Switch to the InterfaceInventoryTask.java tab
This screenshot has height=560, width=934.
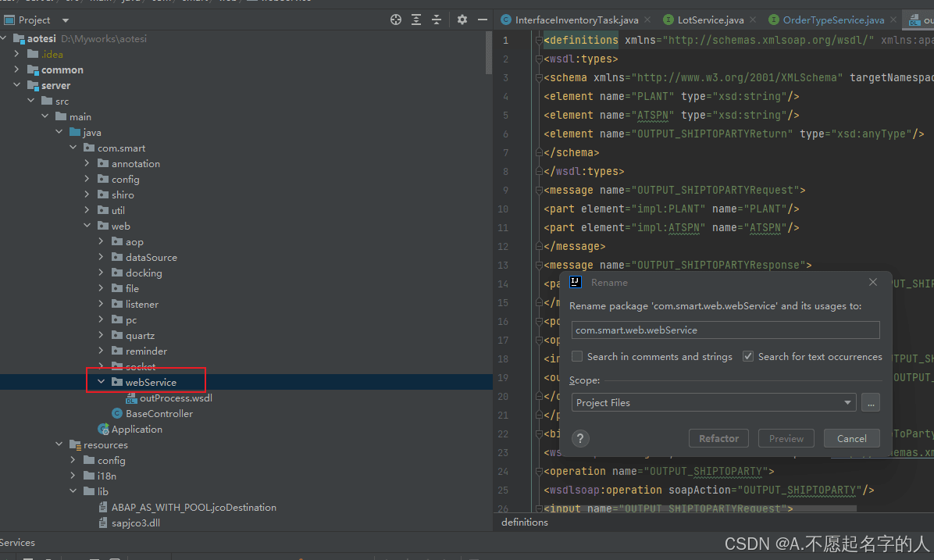pyautogui.click(x=576, y=20)
